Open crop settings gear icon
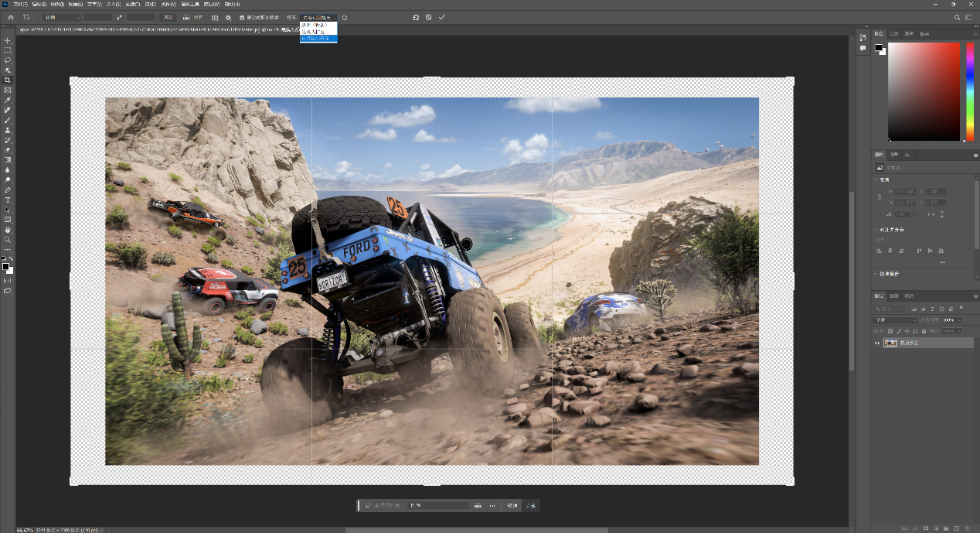The image size is (980, 533). (x=228, y=17)
